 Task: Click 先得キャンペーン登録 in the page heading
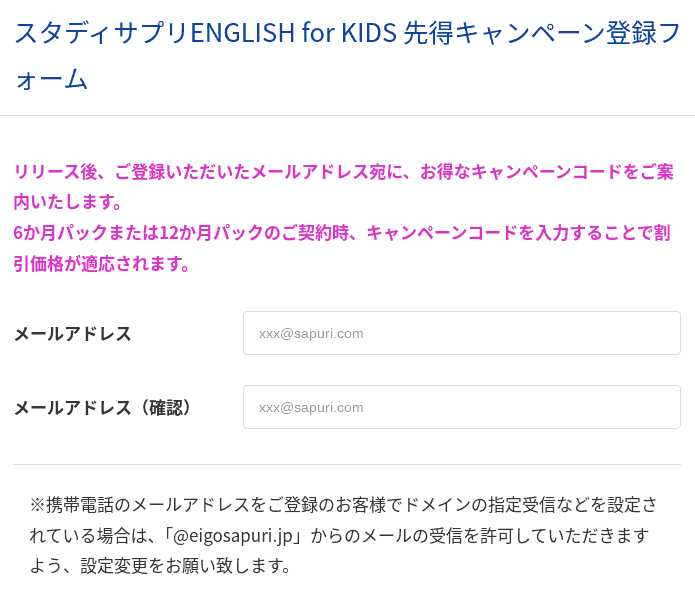(517, 33)
